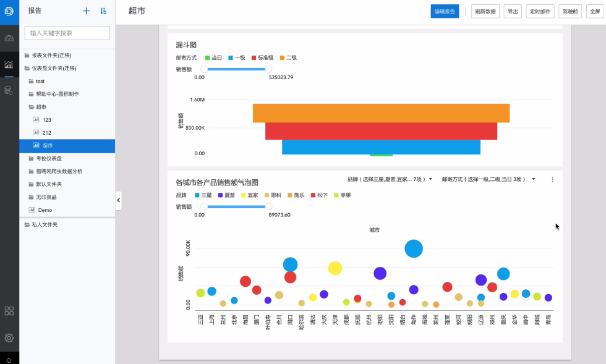Click the keyword search input field
The height and width of the screenshot is (364, 606).
click(67, 33)
